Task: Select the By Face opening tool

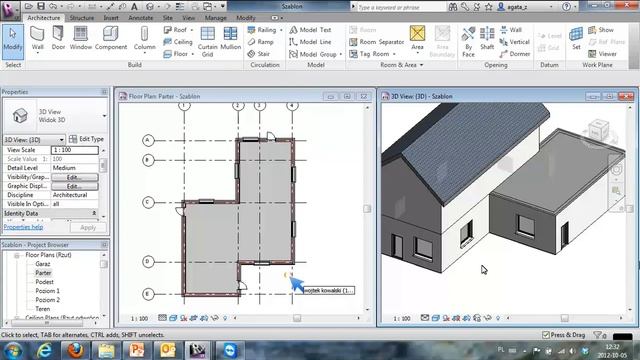Action: pos(468,42)
